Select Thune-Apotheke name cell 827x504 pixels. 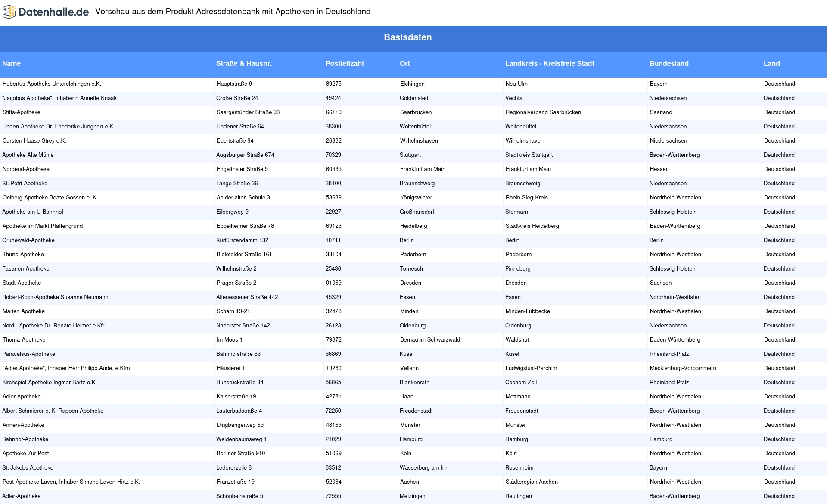click(23, 255)
